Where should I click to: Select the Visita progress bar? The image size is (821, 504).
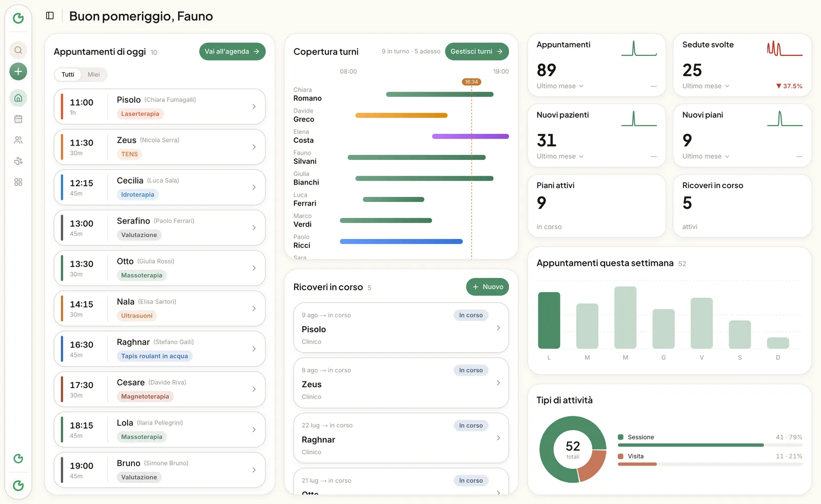[x=710, y=464]
